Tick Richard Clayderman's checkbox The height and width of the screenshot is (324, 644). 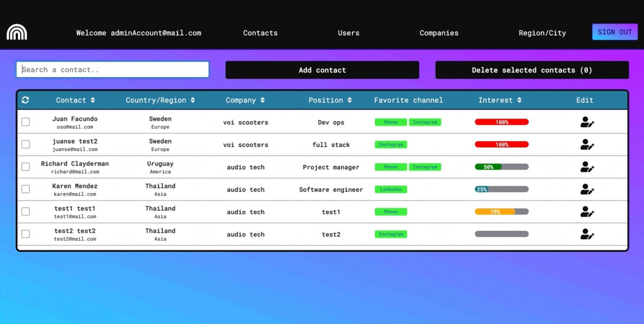pyautogui.click(x=26, y=167)
